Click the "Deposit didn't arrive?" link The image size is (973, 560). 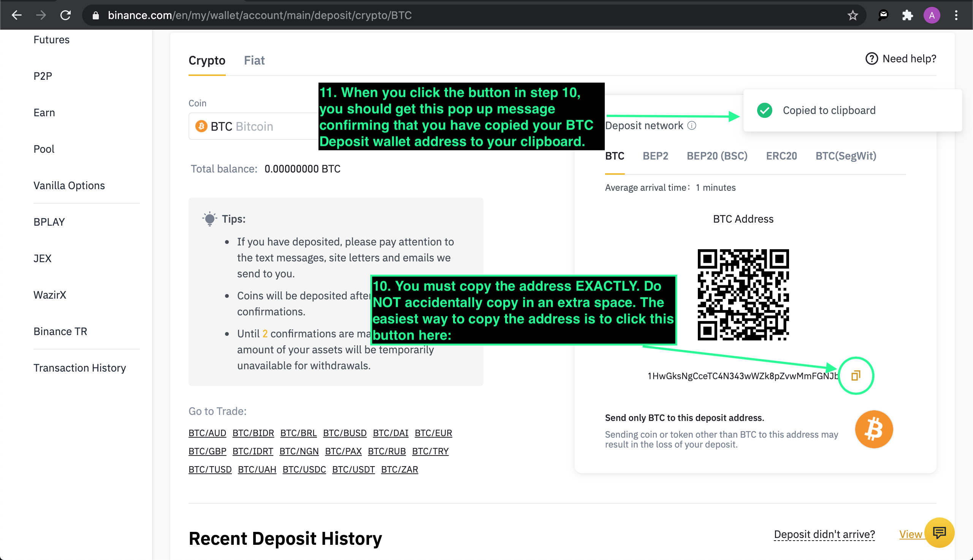pyautogui.click(x=824, y=534)
